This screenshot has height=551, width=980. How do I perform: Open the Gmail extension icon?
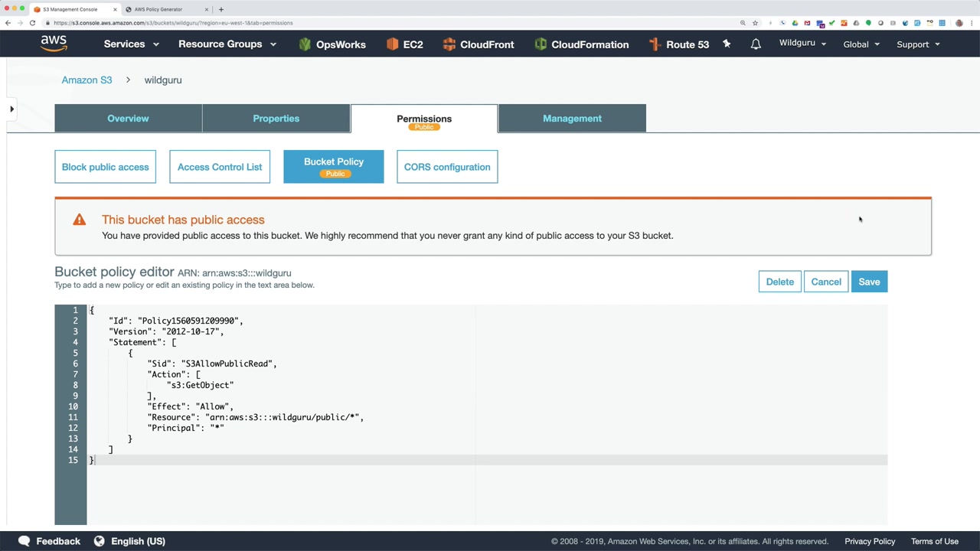pos(807,23)
